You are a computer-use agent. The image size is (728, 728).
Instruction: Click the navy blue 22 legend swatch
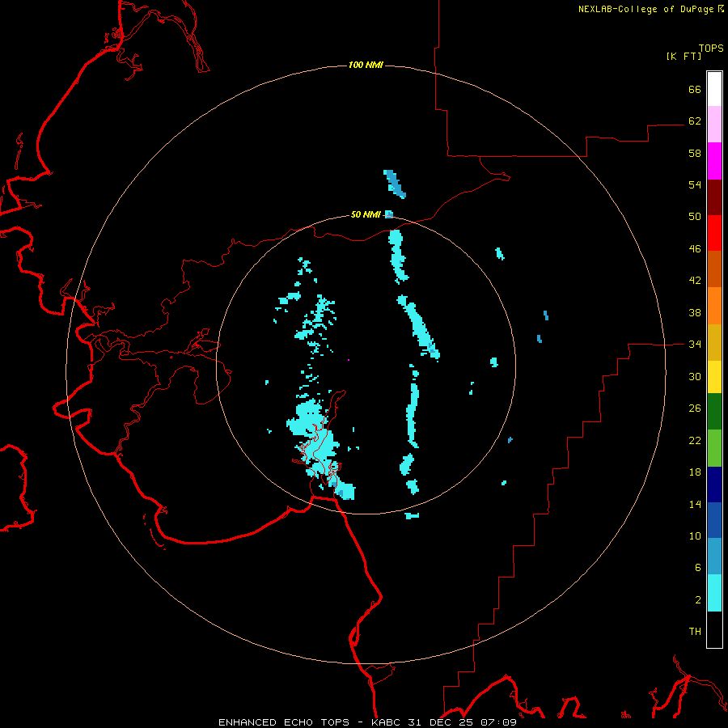[x=714, y=485]
